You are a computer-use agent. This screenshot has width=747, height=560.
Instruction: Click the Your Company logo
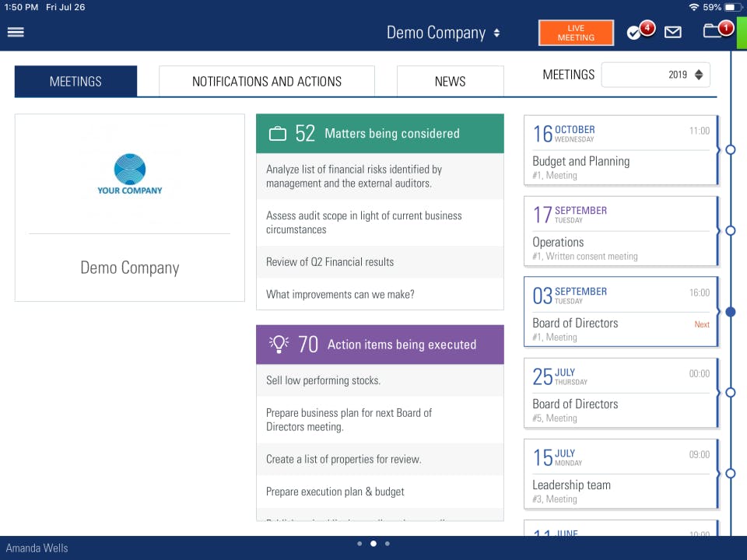coord(130,174)
